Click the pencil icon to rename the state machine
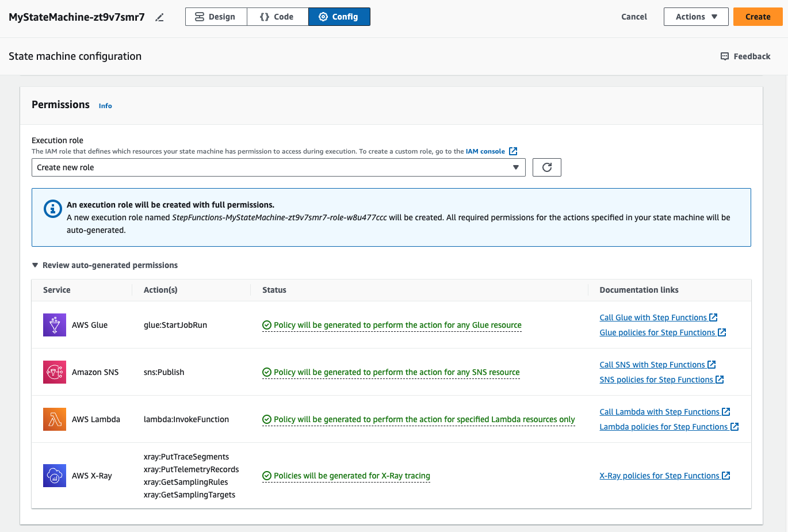The image size is (788, 532). (159, 17)
